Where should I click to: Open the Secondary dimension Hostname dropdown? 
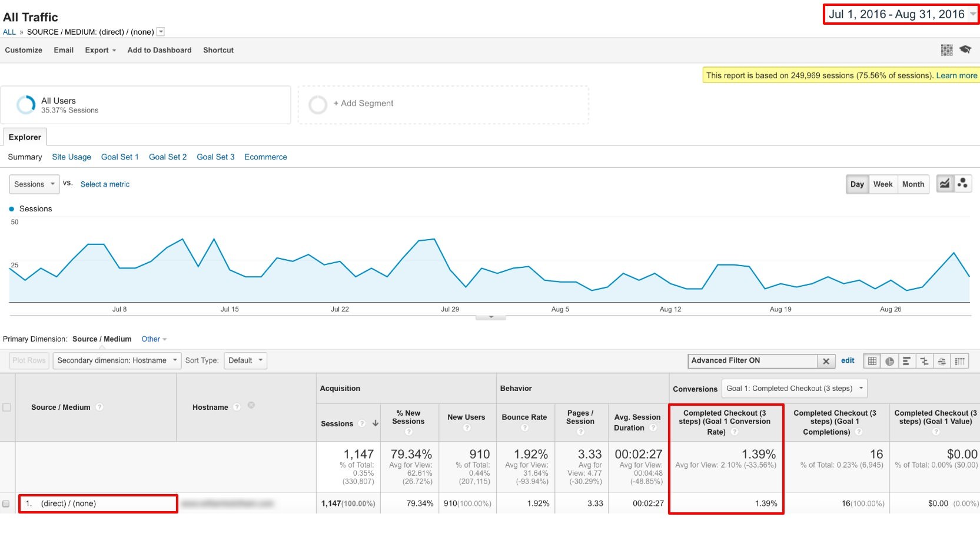[117, 360]
